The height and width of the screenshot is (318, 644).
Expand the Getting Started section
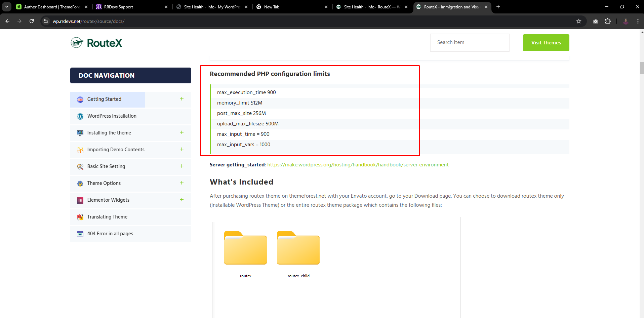click(x=182, y=99)
